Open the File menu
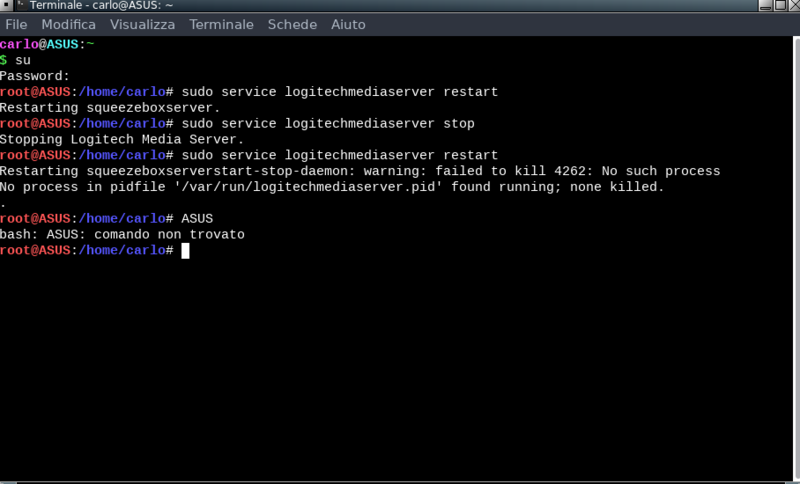 pyautogui.click(x=16, y=24)
